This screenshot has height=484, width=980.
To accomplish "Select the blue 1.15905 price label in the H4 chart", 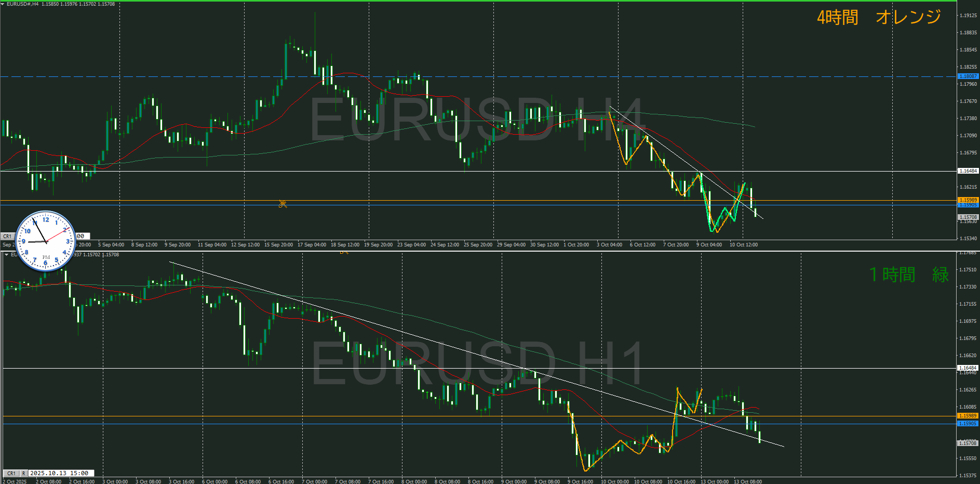I will click(968, 205).
